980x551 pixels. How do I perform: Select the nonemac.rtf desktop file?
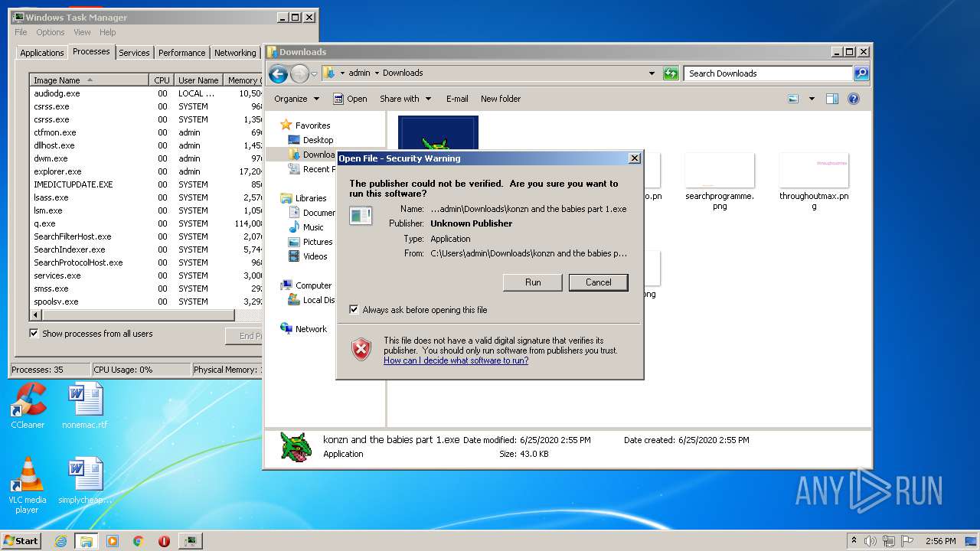85,406
